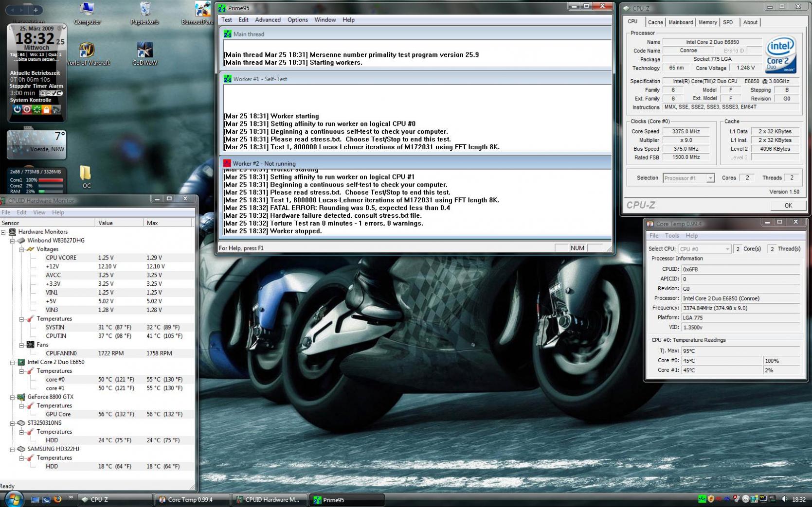Image resolution: width=812 pixels, height=507 pixels.
Task: Switch to Core Temp 0.99.4 taskbar button
Action: tap(192, 500)
